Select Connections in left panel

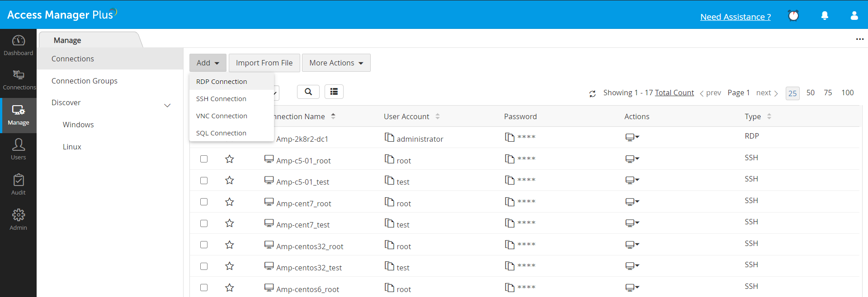110,59
